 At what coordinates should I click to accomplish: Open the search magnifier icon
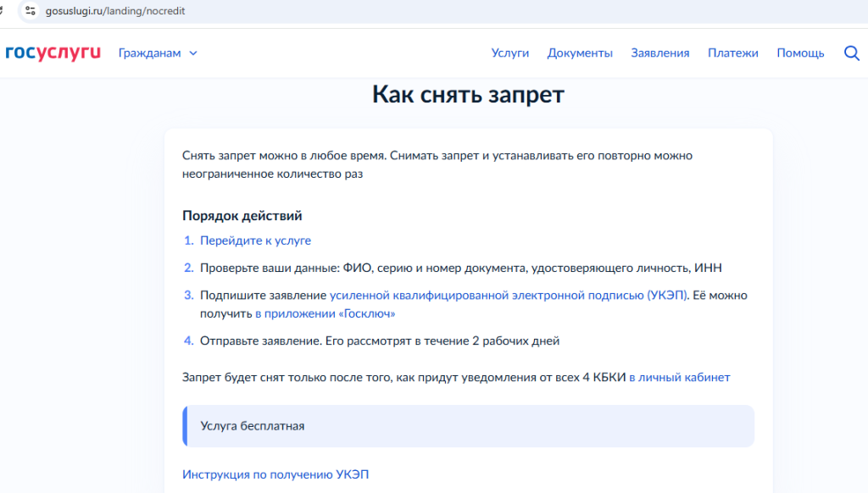(852, 53)
